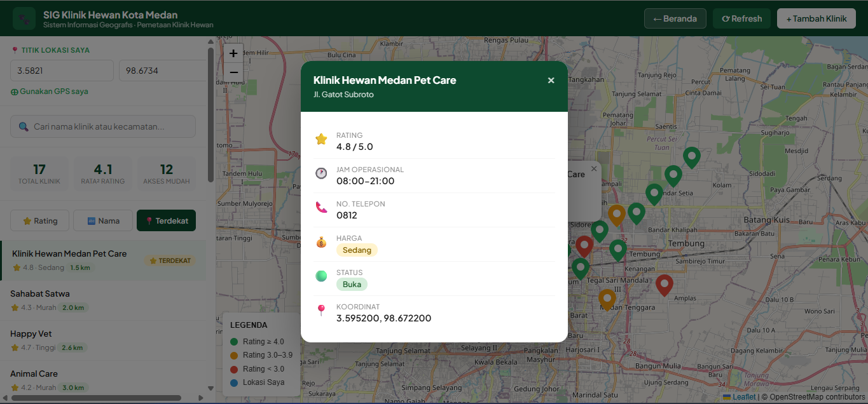
Task: Use Gunakan GPS saya link
Action: coord(50,91)
